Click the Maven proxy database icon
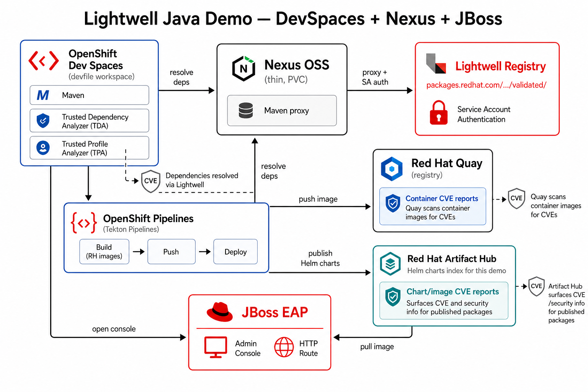 tap(246, 110)
